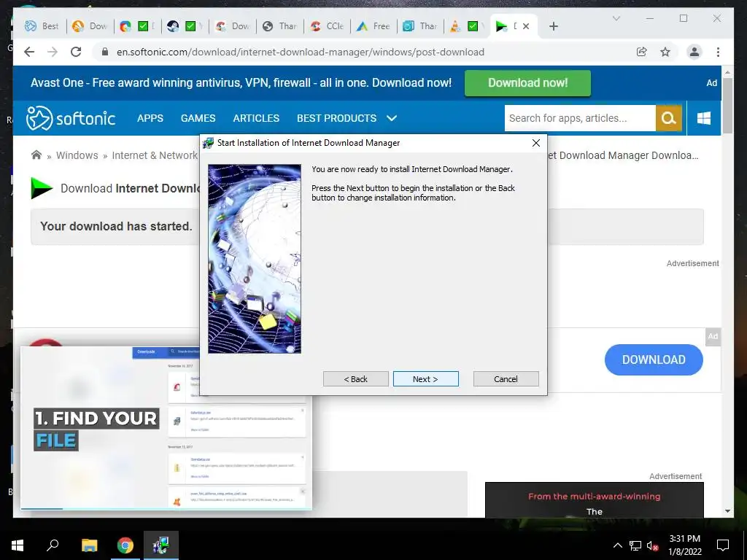Screen dimensions: 747x560
Task: Open File Explorer from taskbar
Action: 89,545
